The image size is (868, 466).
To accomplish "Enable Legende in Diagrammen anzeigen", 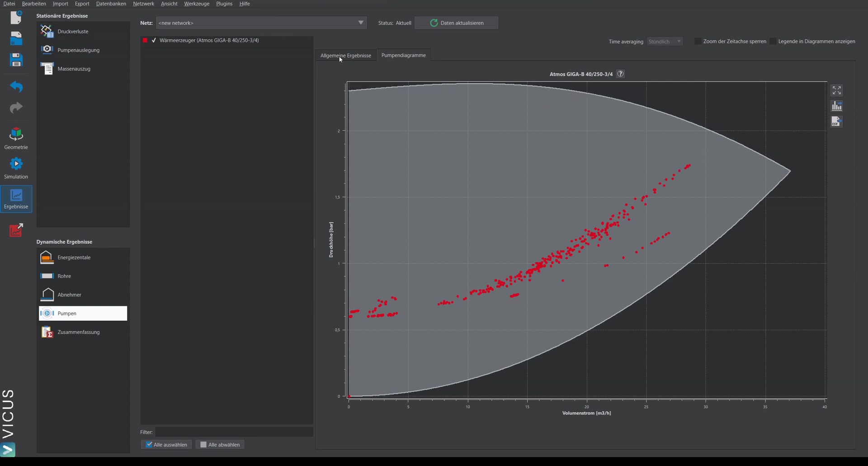I will tap(773, 41).
